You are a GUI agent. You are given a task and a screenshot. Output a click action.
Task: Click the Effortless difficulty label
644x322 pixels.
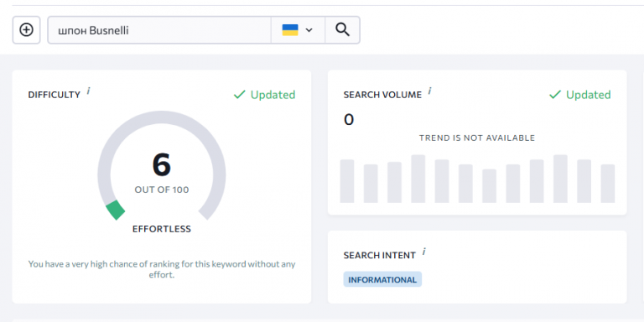(162, 229)
